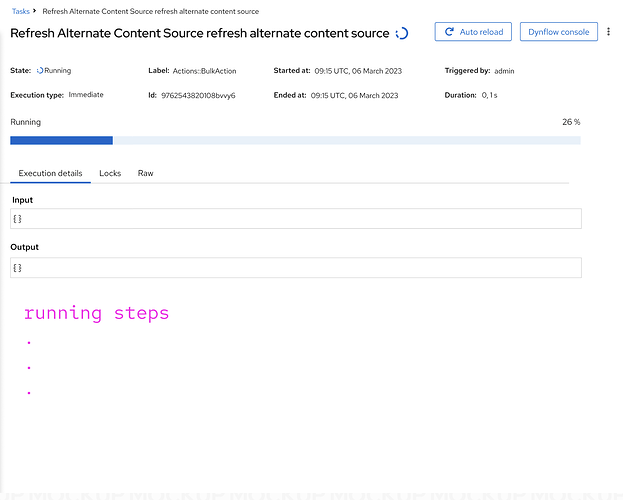Click inside the Output field box
This screenshot has height=500, width=623.
(x=295, y=268)
